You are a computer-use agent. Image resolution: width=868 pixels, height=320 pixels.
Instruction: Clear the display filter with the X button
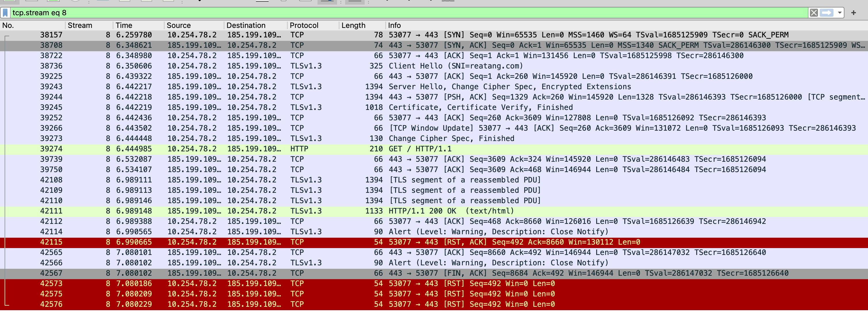pos(814,13)
